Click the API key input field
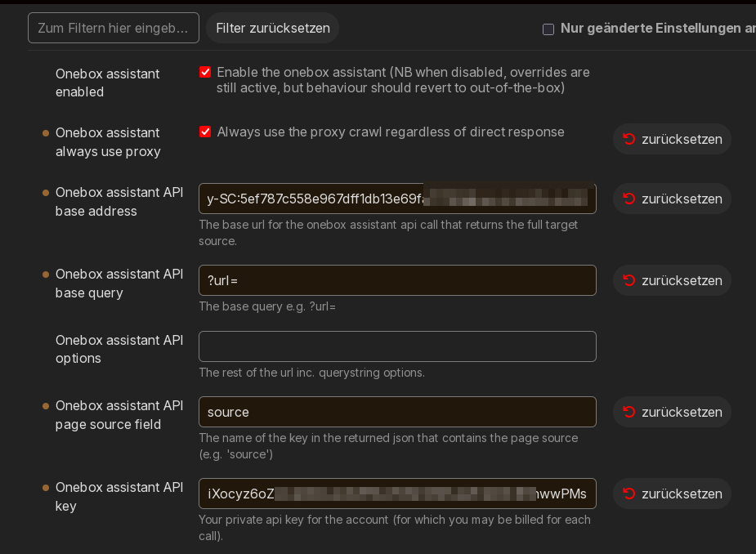 397,494
